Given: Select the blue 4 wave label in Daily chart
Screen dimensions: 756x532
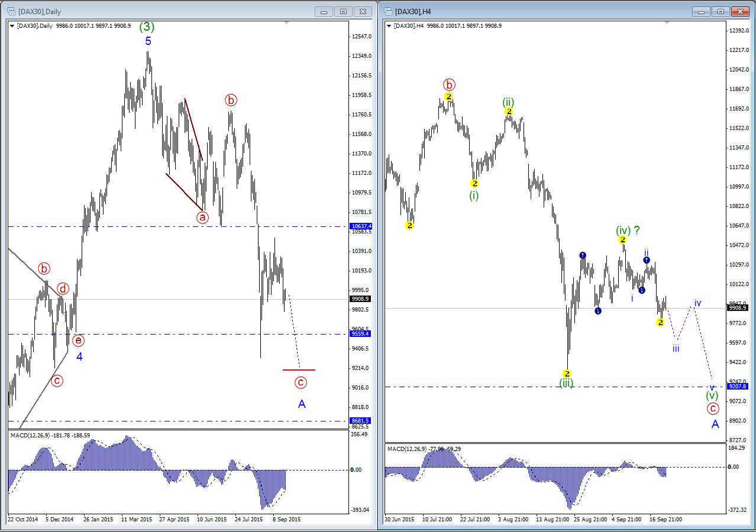Looking at the screenshot, I should (x=79, y=356).
